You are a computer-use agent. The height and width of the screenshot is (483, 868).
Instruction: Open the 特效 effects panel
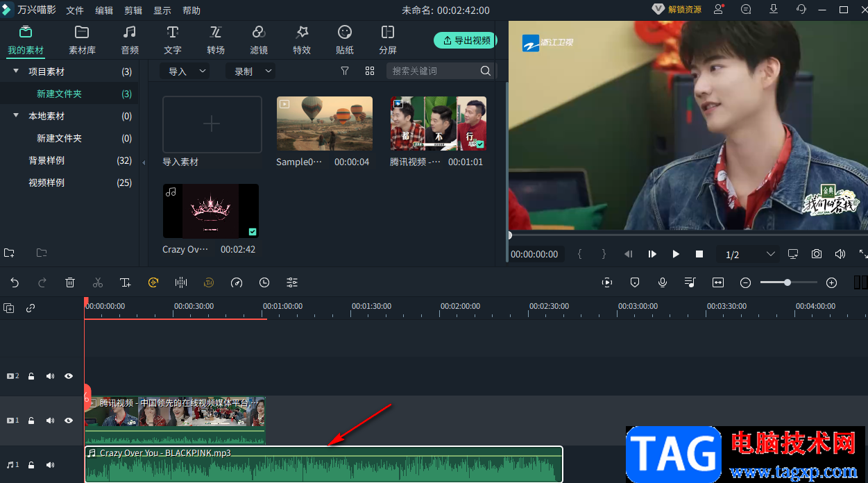click(302, 40)
